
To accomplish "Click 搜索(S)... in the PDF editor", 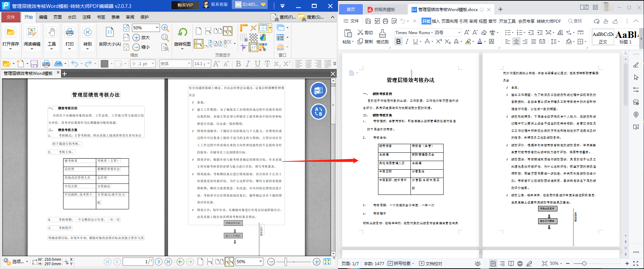I will (311, 17).
